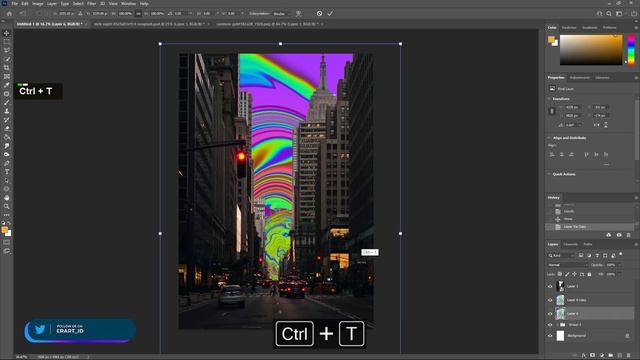Select the Layer Via Copy history state
640x360 pixels.
point(590,227)
